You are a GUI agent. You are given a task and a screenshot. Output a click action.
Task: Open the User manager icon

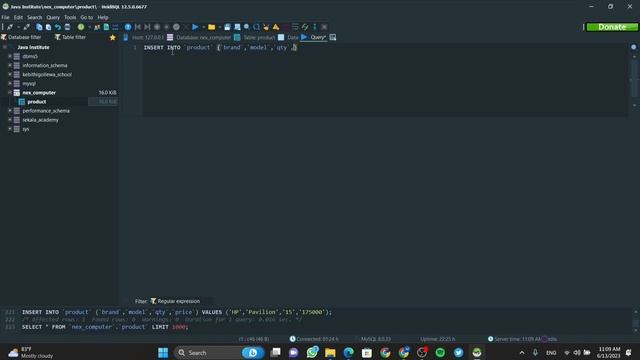(x=97, y=27)
